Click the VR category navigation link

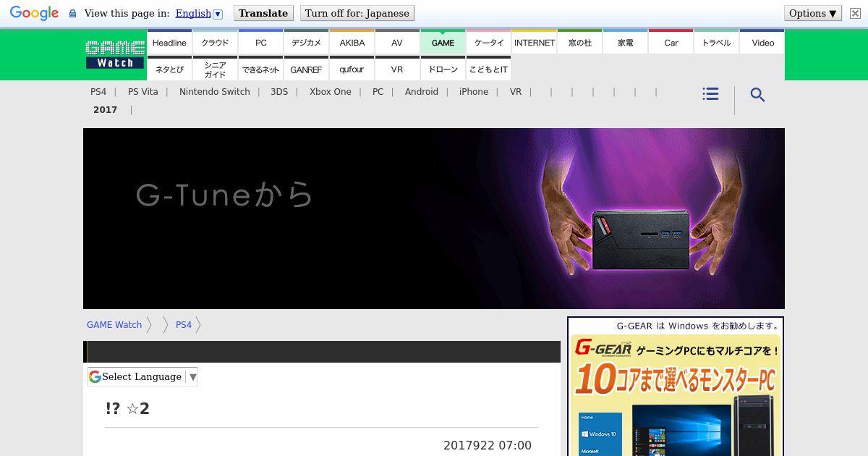(x=516, y=92)
